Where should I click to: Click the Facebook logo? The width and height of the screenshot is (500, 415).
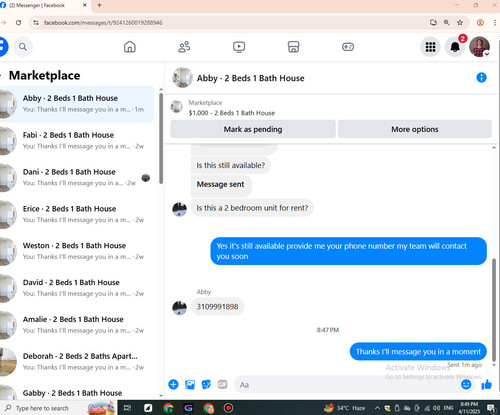point(3,47)
